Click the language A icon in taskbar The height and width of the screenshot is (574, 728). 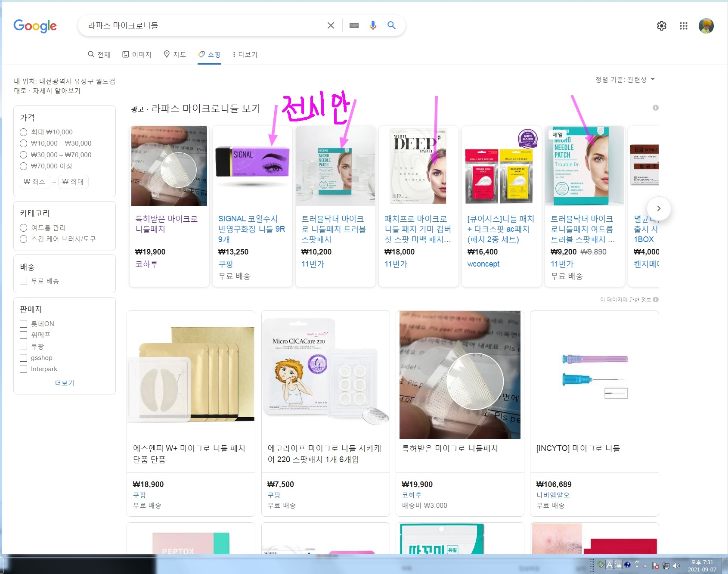pyautogui.click(x=610, y=565)
